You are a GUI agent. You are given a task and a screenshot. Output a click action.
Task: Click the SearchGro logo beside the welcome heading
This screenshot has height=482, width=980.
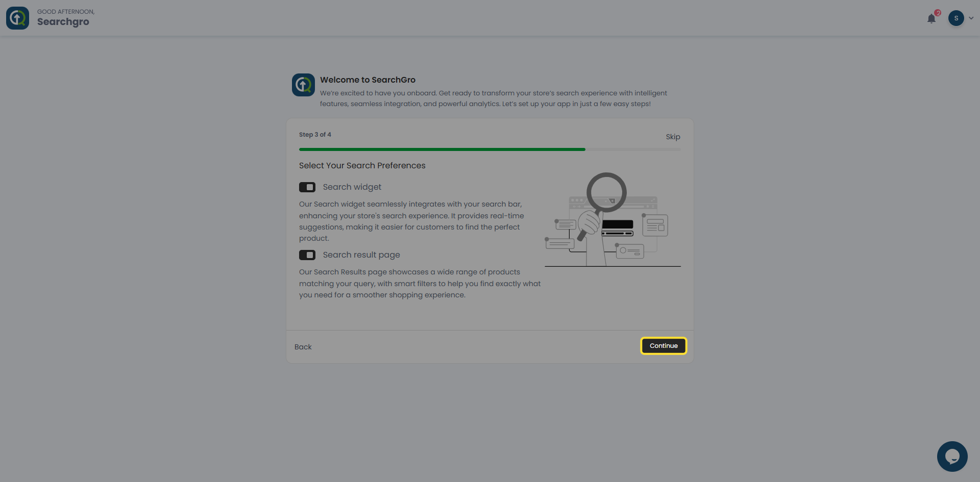click(303, 85)
